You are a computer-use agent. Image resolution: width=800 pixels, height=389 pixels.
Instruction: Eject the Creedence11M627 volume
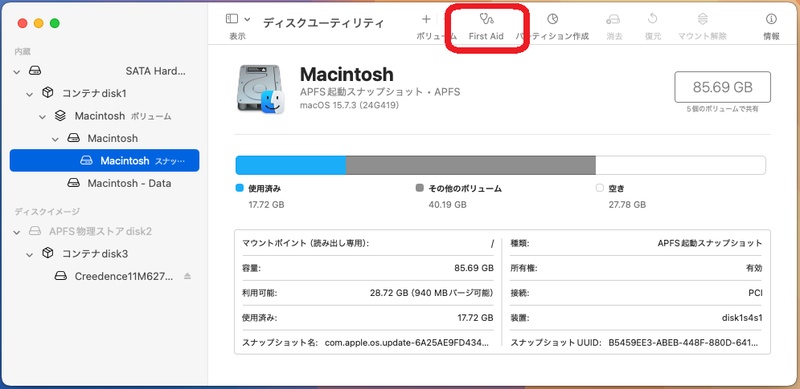pos(187,276)
